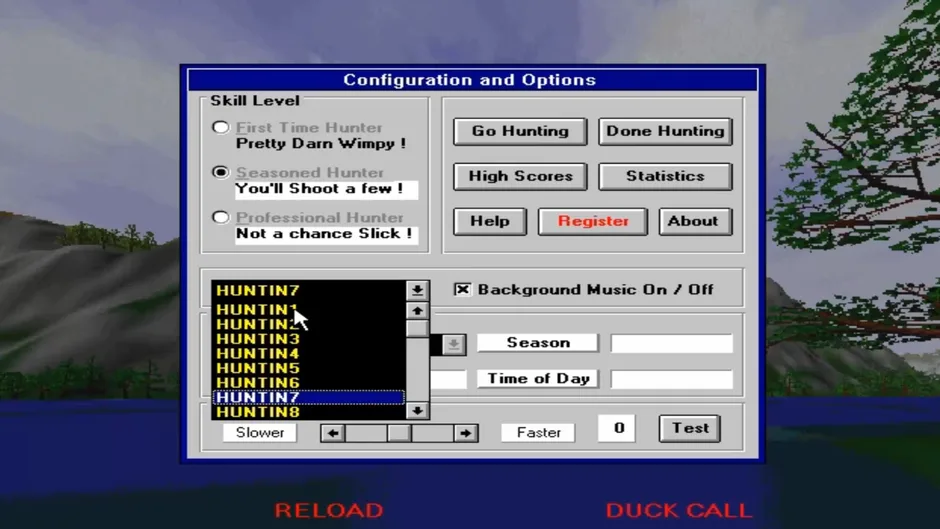Click the Season value field

671,344
